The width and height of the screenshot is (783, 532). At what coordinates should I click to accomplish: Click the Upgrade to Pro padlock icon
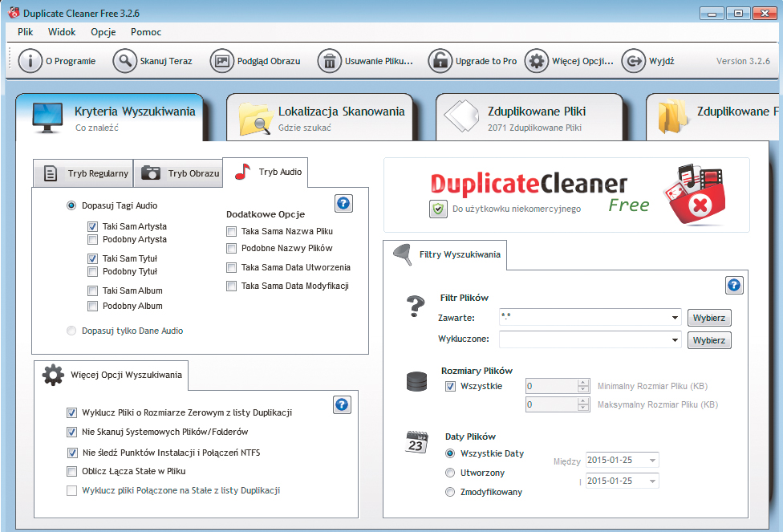pos(440,61)
